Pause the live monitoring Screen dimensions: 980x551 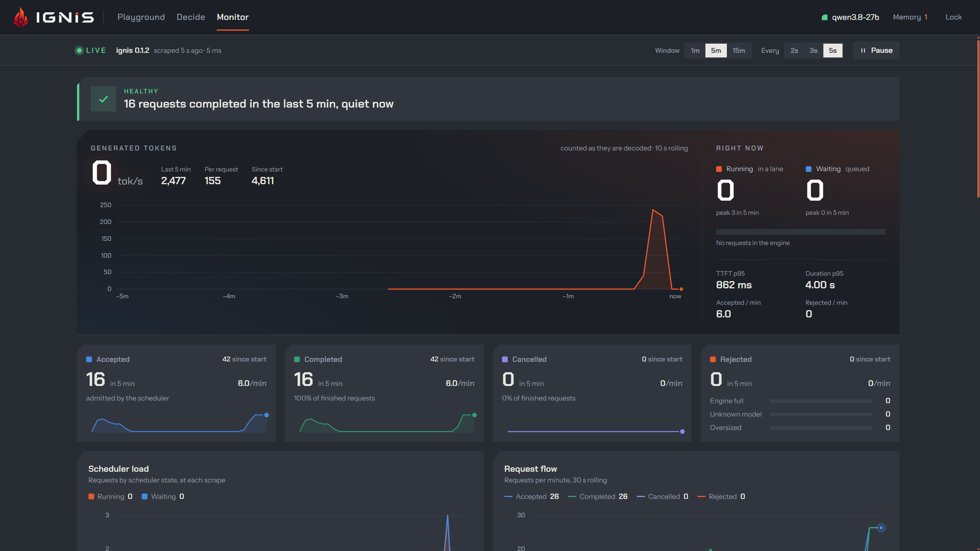[x=876, y=51]
